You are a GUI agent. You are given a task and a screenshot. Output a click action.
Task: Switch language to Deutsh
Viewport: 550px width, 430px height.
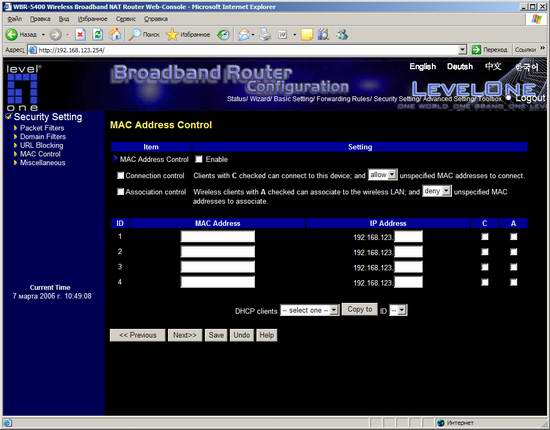click(460, 66)
